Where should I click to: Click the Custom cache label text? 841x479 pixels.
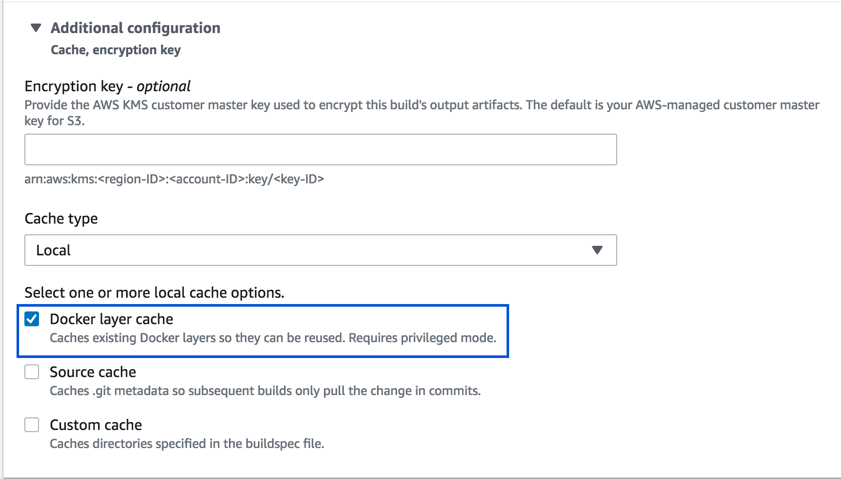tap(96, 425)
